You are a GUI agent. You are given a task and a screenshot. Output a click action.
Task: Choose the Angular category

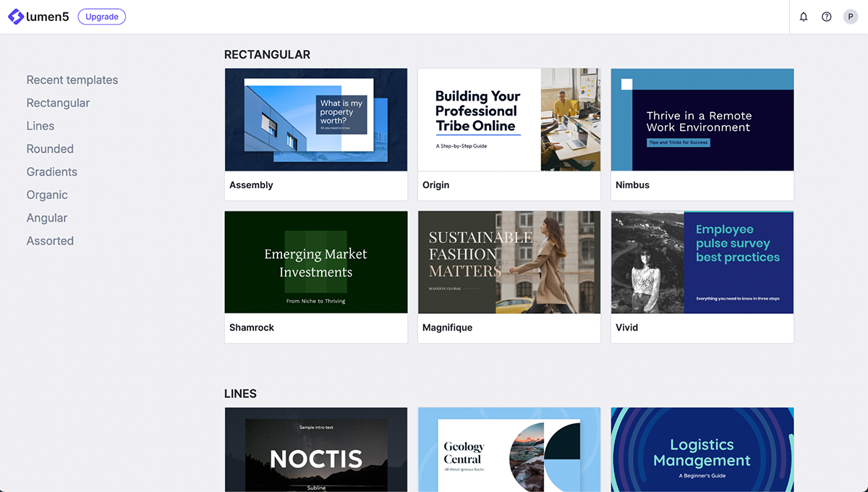(x=47, y=218)
